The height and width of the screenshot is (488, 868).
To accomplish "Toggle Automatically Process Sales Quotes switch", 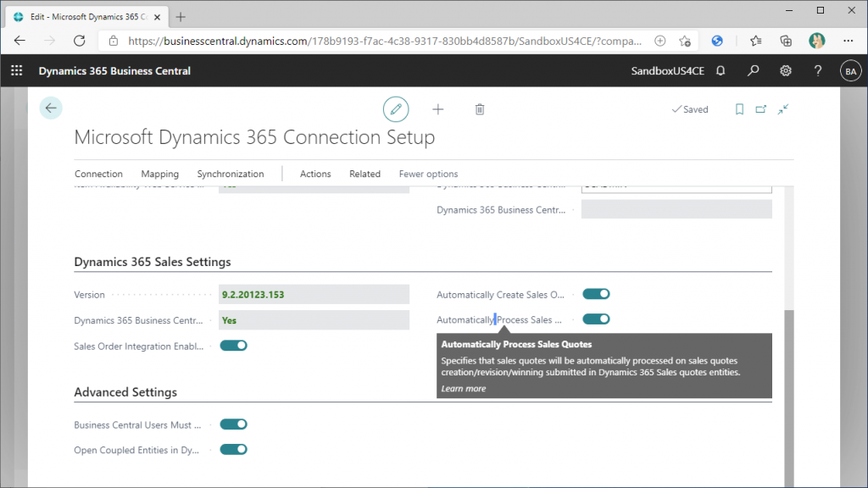I will (x=596, y=319).
